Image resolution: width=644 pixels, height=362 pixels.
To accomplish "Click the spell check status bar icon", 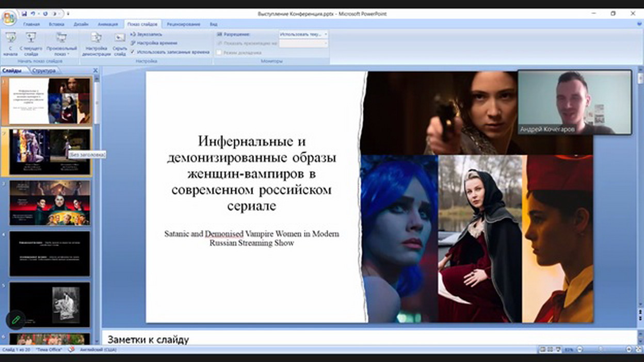I will (x=71, y=350).
